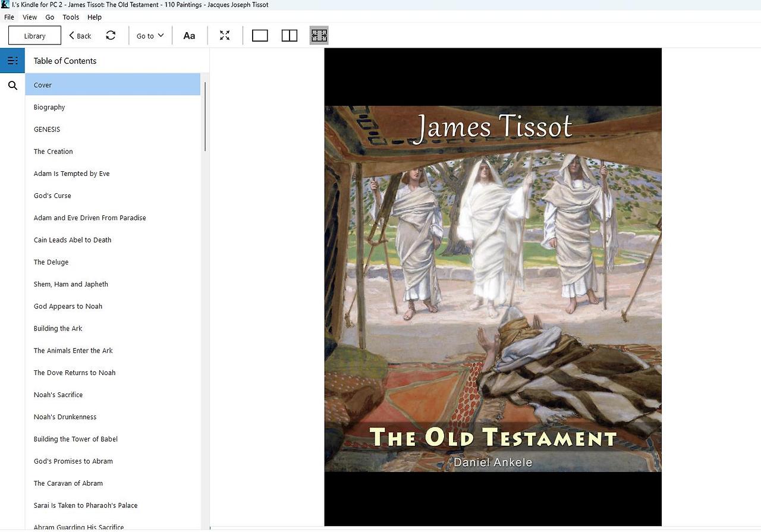The width and height of the screenshot is (761, 532).
Task: Toggle the Table of Contents sidebar icon
Action: 12,61
